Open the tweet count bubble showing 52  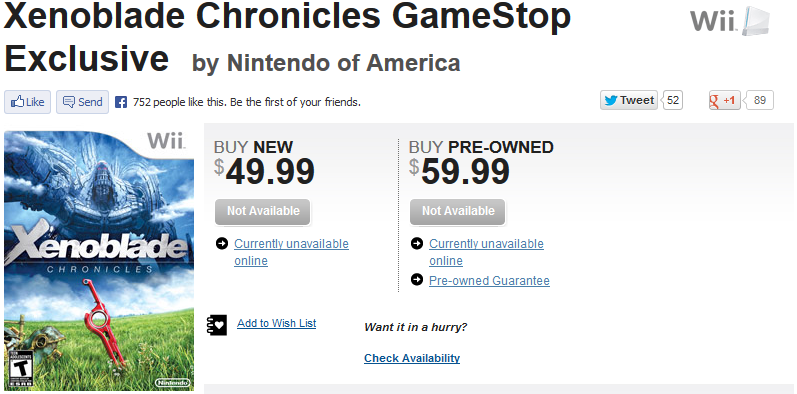[x=672, y=100]
